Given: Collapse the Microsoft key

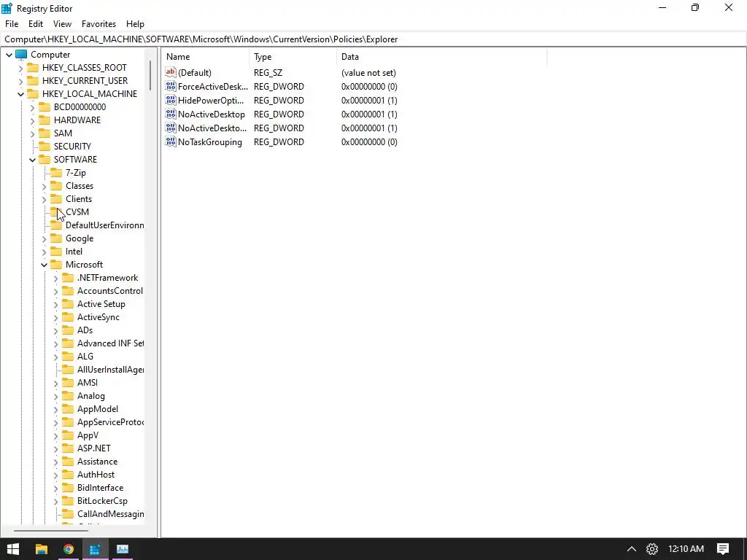Looking at the screenshot, I should tap(44, 265).
